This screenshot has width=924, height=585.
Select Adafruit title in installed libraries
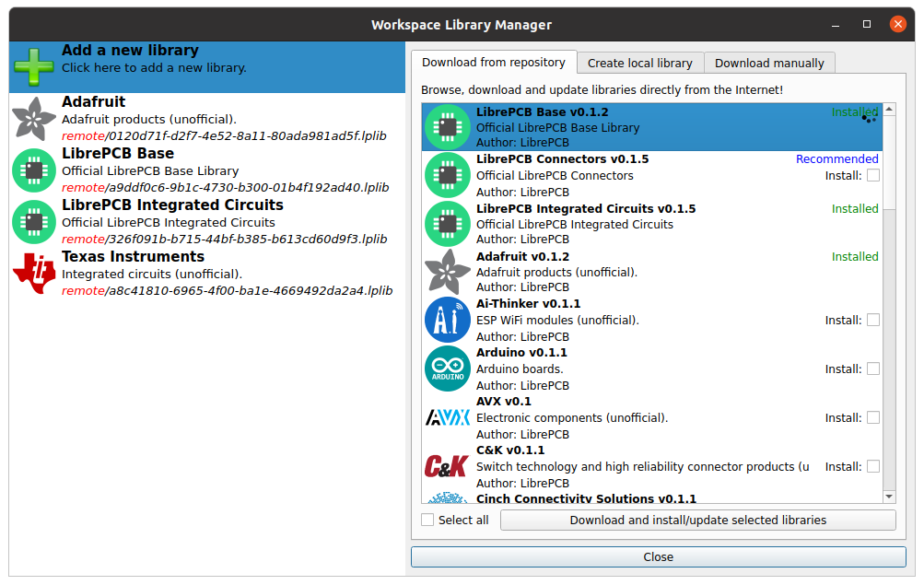coord(94,102)
